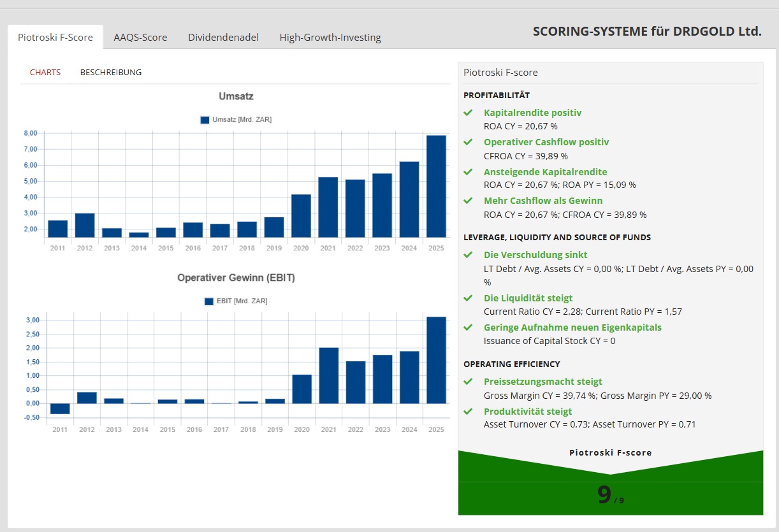
Task: Show the BESCHREIBUNG sub-tab
Action: coord(111,73)
